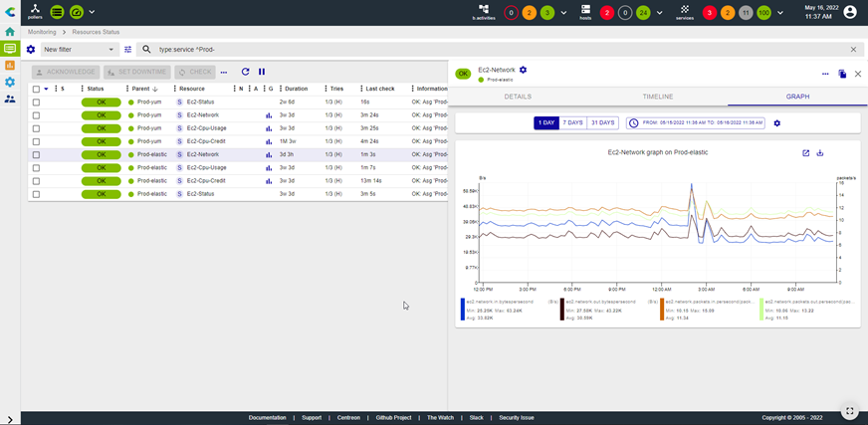Open graph in performance page via arrow icon
This screenshot has height=425, width=868.
[805, 152]
